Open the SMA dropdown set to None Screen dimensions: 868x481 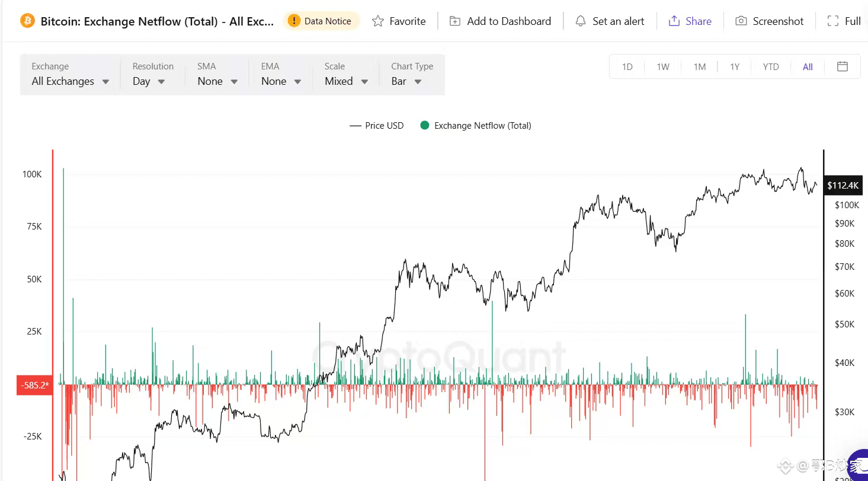pyautogui.click(x=218, y=81)
